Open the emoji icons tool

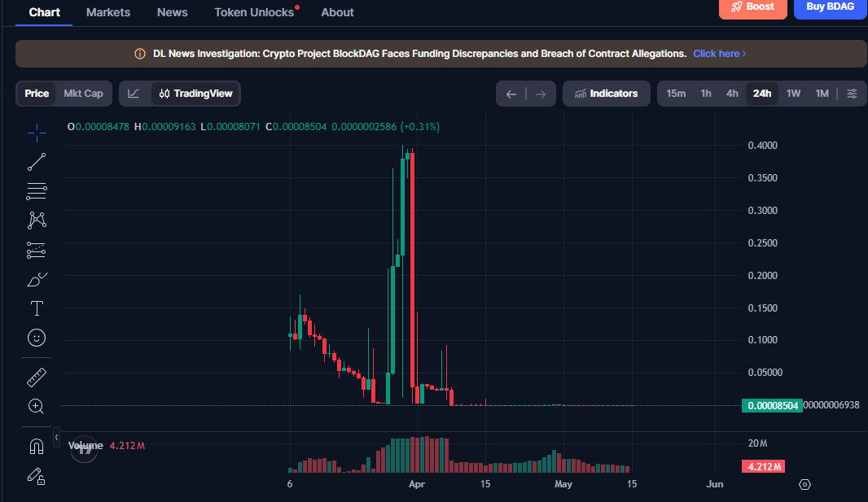pos(37,338)
